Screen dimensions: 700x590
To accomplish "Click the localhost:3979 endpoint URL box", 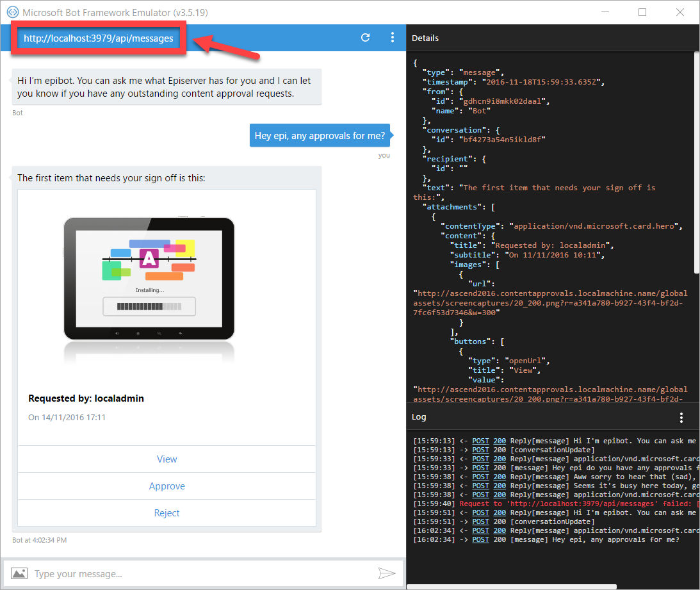I will coord(99,38).
